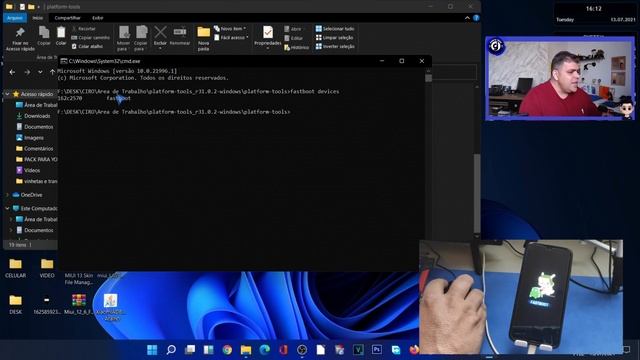Screen dimensions: 640x360
Task: Go forward in File Explorer
Action: coord(27,72)
